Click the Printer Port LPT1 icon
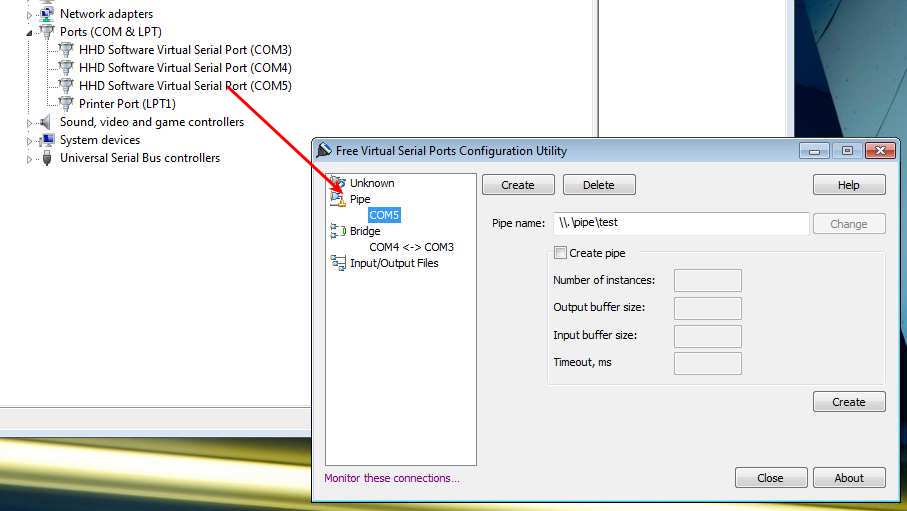This screenshot has width=907, height=511. coord(67,103)
